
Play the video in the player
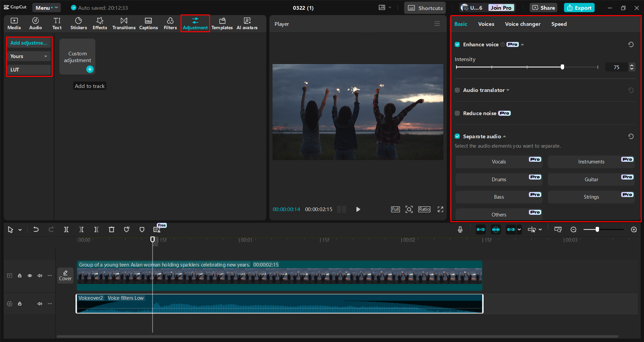click(x=358, y=209)
